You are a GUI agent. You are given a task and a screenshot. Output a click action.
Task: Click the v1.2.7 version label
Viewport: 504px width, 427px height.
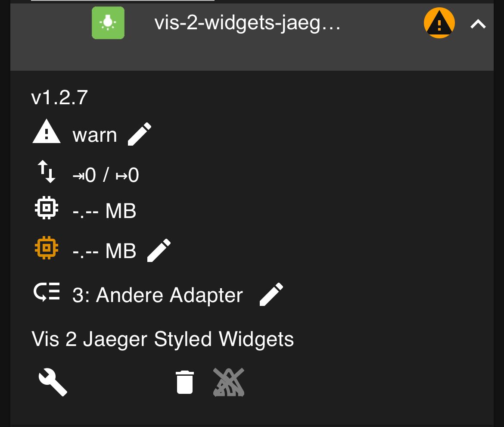pyautogui.click(x=60, y=98)
